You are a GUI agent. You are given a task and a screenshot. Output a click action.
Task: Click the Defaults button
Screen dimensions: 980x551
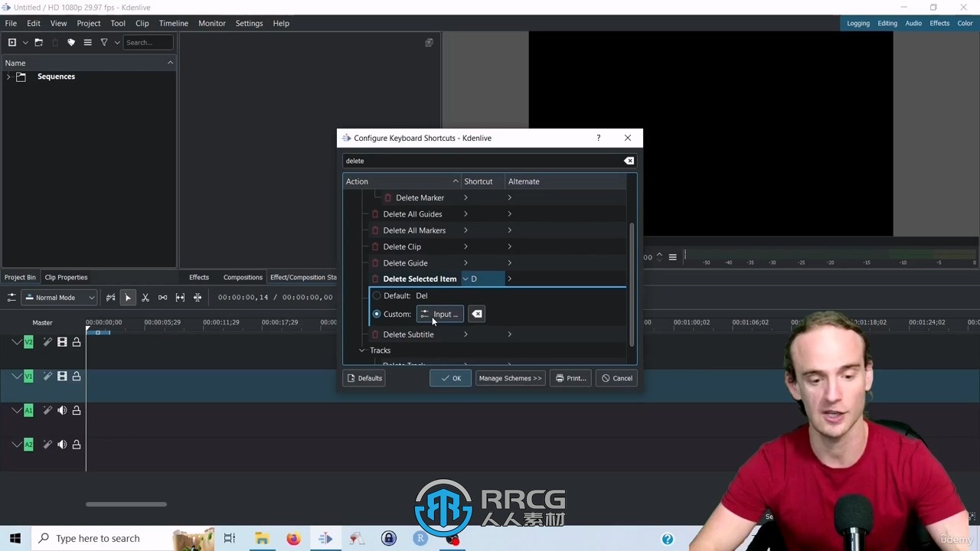click(364, 378)
